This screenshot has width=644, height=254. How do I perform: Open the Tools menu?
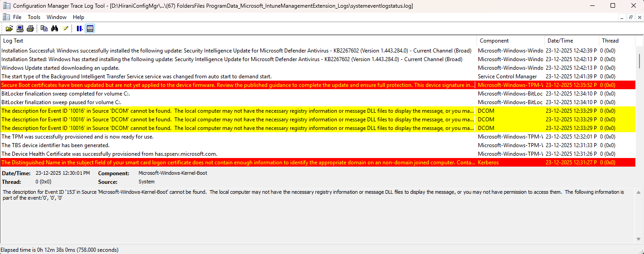34,17
